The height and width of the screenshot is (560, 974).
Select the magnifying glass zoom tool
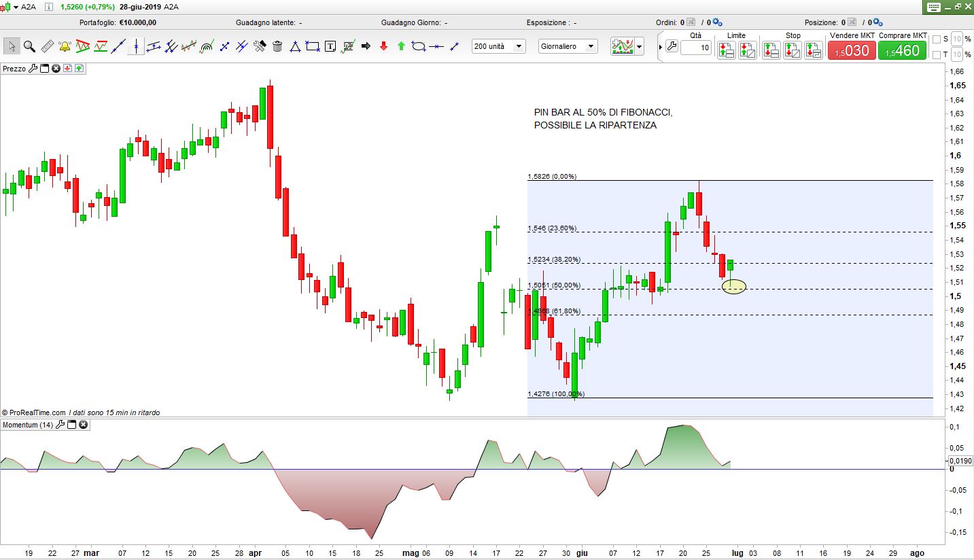click(x=29, y=46)
